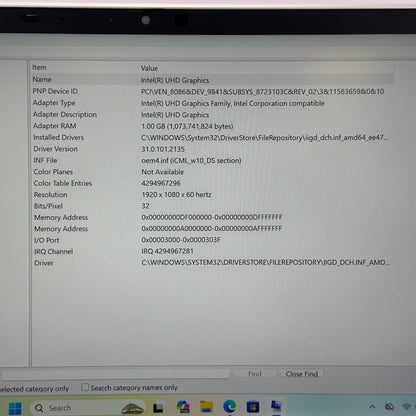
Task: Launch Microsoft Edge from the taskbar
Action: tap(229, 406)
